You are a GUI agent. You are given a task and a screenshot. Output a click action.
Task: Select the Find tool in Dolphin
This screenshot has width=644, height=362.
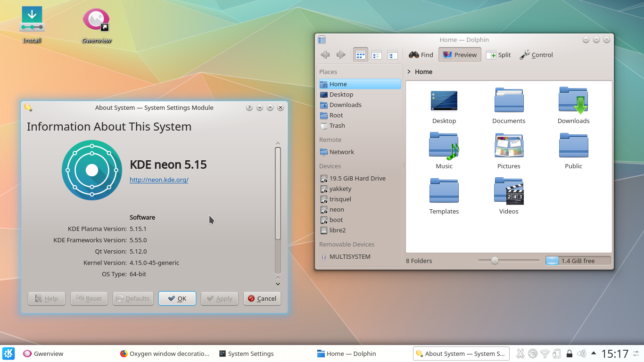pos(420,55)
